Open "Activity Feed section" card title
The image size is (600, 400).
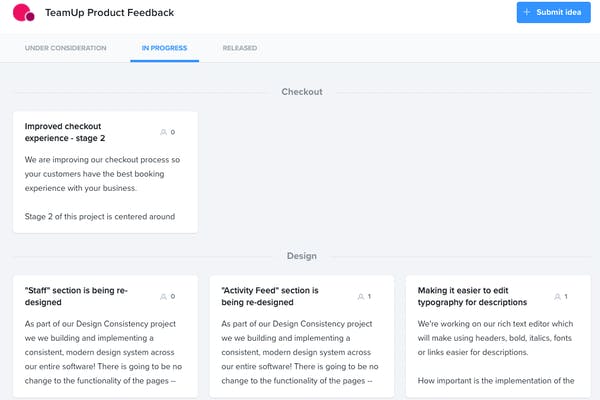point(270,296)
